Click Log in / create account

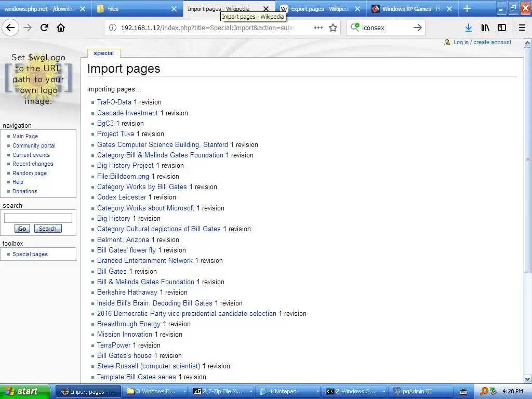482,42
